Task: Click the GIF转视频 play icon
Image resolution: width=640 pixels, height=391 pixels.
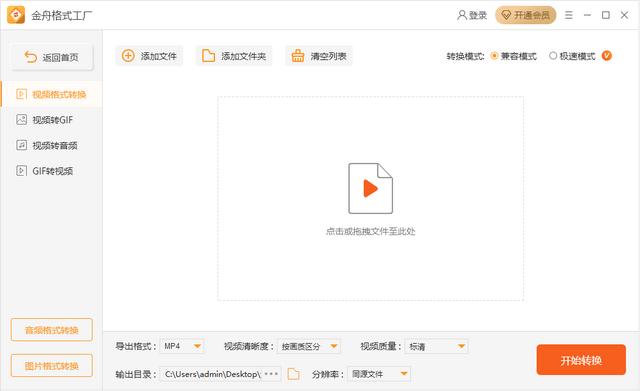Action: [21, 171]
